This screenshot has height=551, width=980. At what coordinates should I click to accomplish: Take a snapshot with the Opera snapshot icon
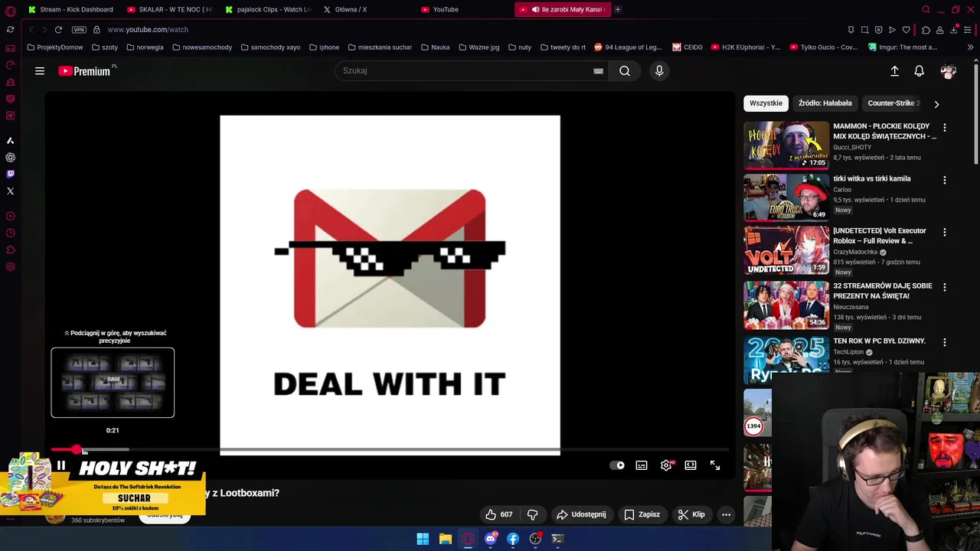click(864, 30)
